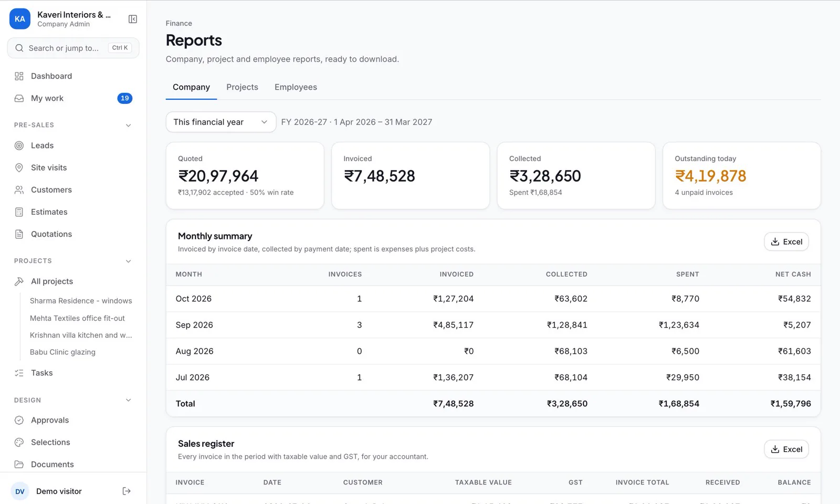Image resolution: width=840 pixels, height=504 pixels.
Task: Click the search magnifier icon
Action: click(19, 48)
